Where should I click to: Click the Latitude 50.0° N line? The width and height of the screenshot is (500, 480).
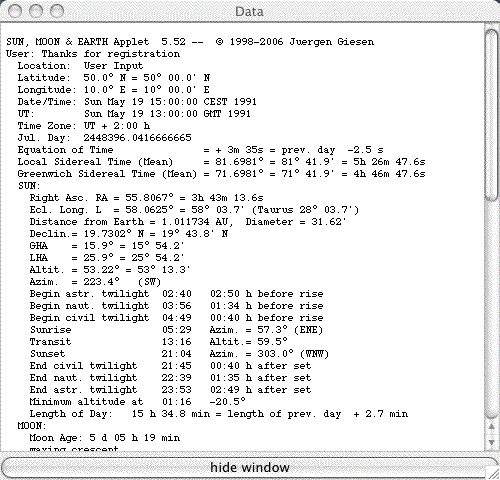[114, 78]
